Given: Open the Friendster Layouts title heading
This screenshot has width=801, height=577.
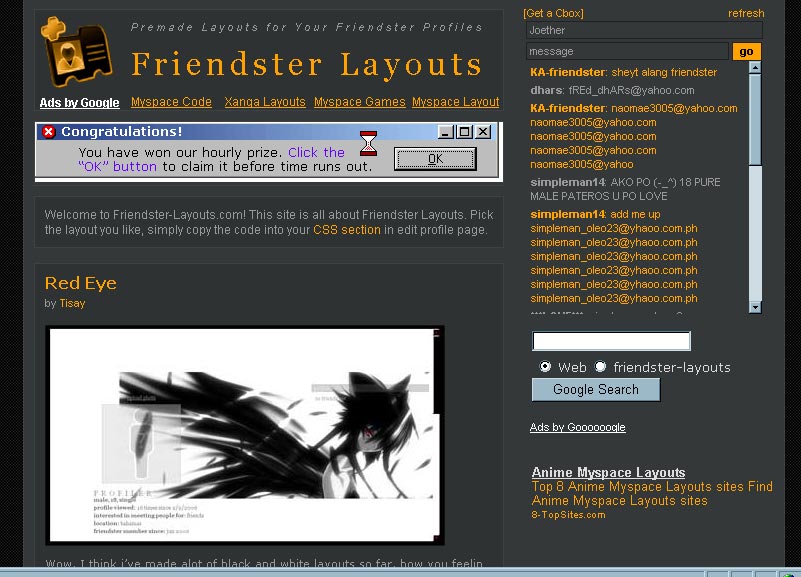Looking at the screenshot, I should pyautogui.click(x=307, y=65).
